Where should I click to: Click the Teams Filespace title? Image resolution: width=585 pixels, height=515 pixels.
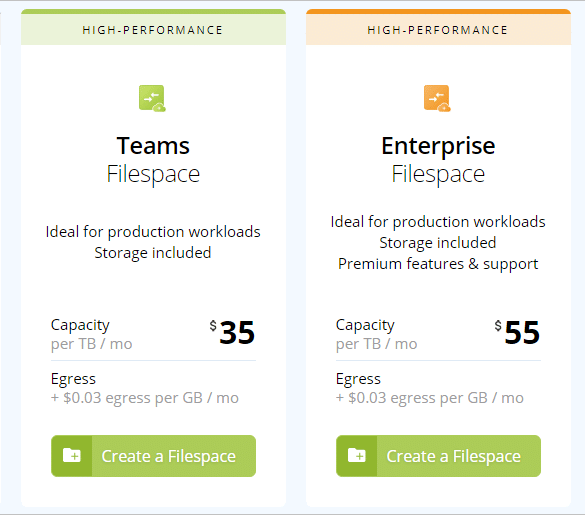tap(153, 160)
